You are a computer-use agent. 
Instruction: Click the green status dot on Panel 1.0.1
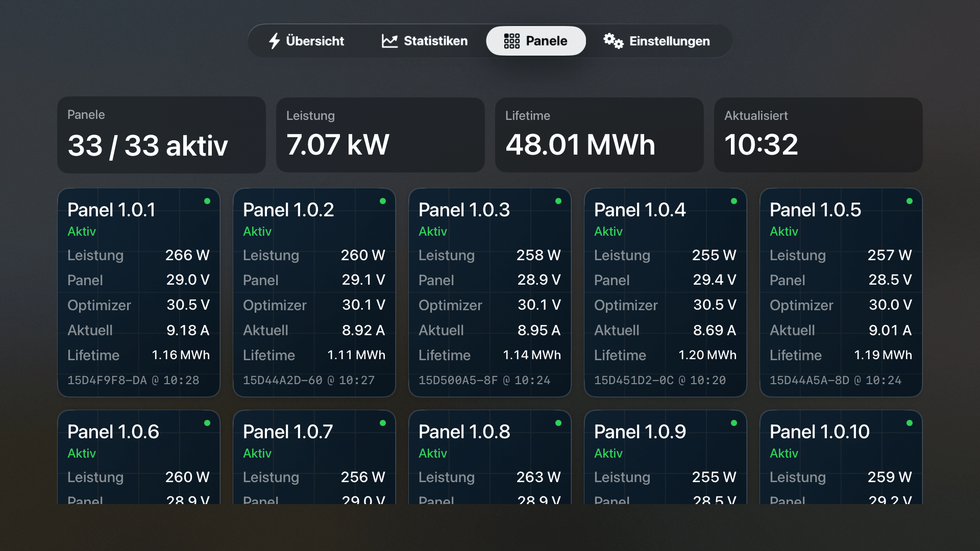click(207, 201)
